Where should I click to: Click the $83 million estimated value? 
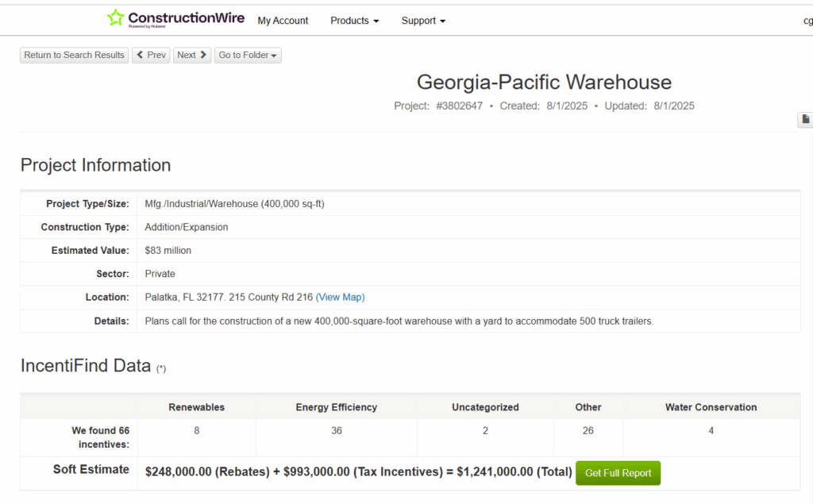pyautogui.click(x=168, y=251)
